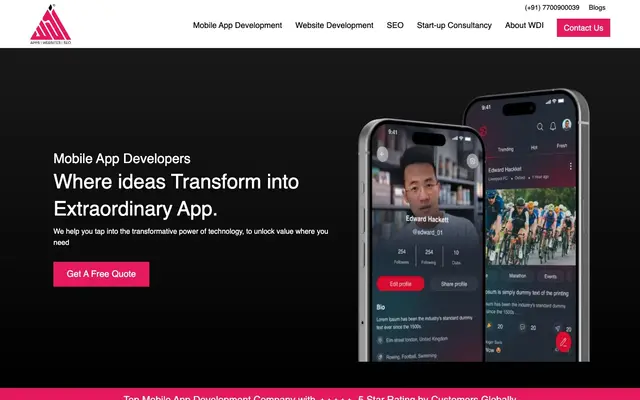
Task: Click the 'Edward Hackett' name on left phone
Action: point(427,219)
